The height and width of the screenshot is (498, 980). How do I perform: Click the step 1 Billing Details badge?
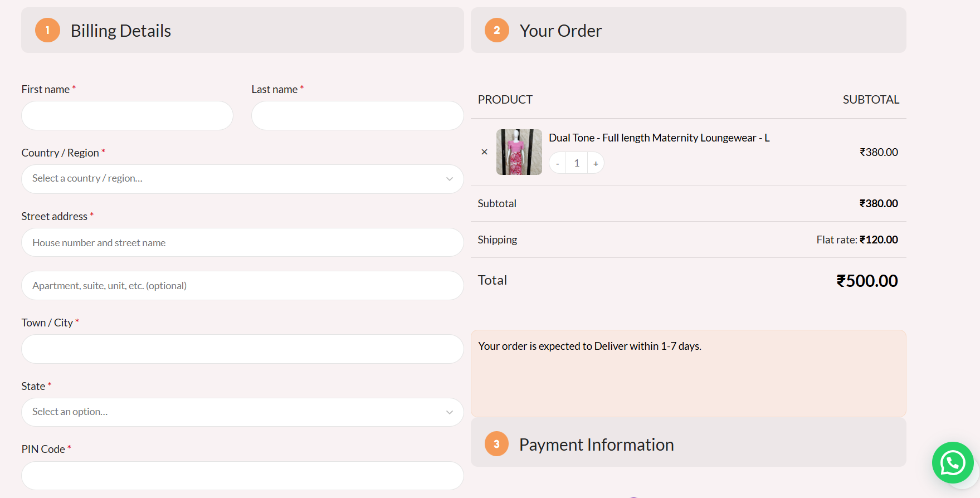pyautogui.click(x=47, y=30)
